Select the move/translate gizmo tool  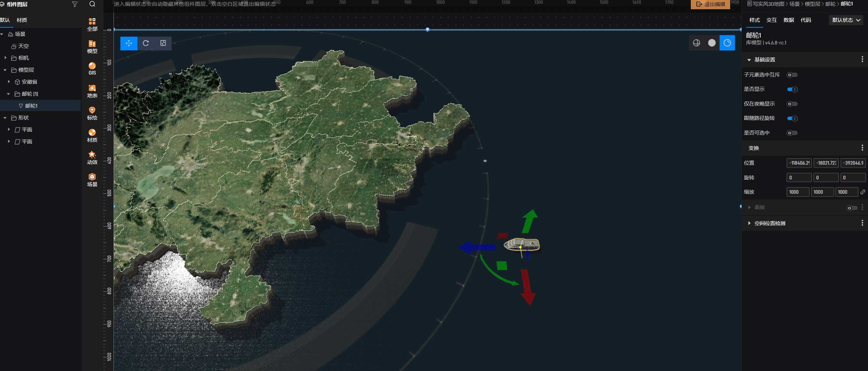pyautogui.click(x=129, y=43)
